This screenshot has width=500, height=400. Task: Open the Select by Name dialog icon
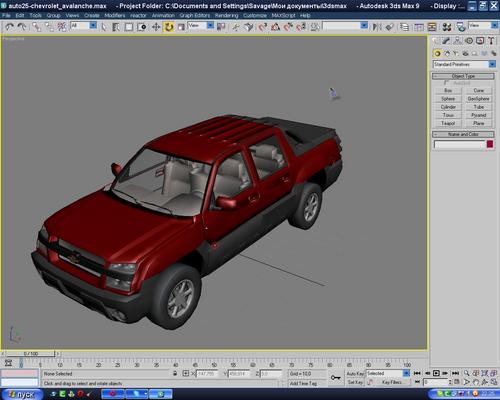point(116,27)
